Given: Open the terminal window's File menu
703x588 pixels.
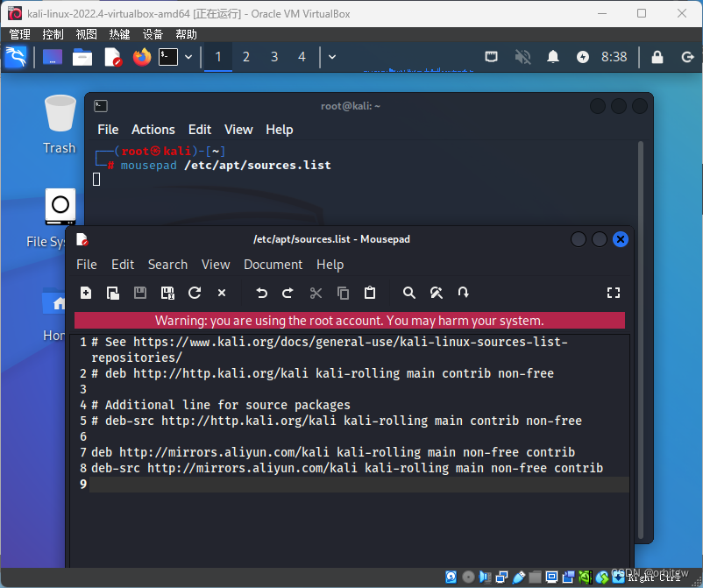Looking at the screenshot, I should click(108, 130).
